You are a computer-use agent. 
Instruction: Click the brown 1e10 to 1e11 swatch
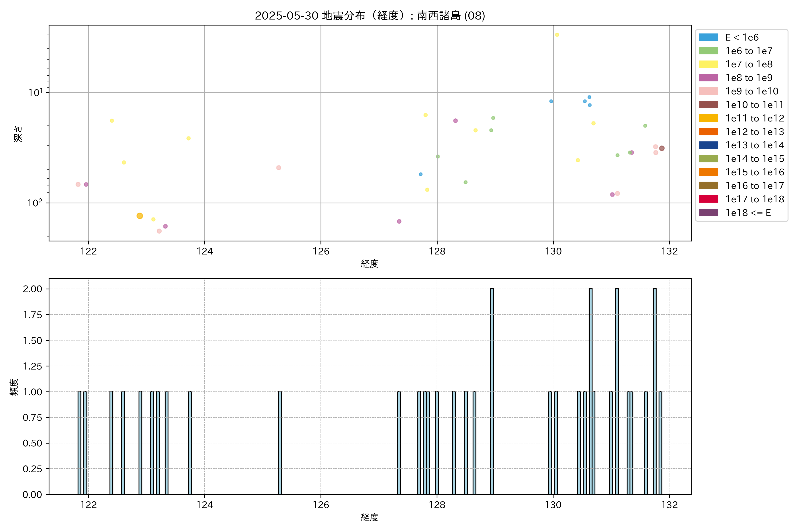[x=708, y=105]
